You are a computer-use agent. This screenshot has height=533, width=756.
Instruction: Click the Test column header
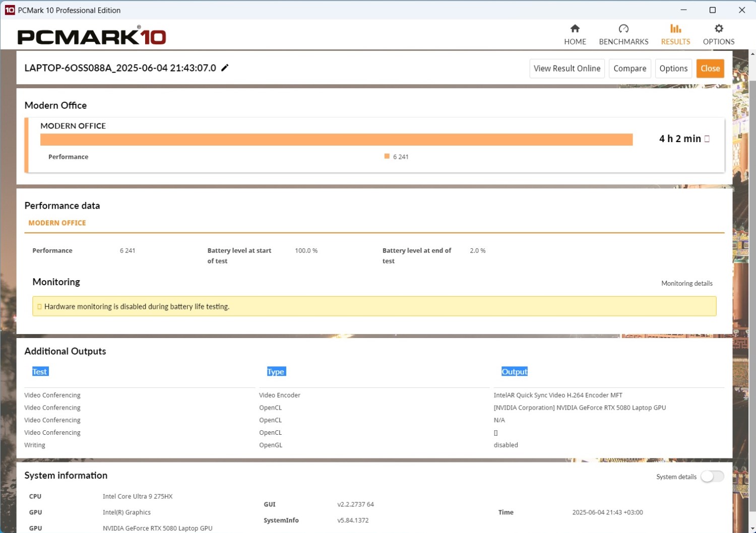[x=40, y=372]
